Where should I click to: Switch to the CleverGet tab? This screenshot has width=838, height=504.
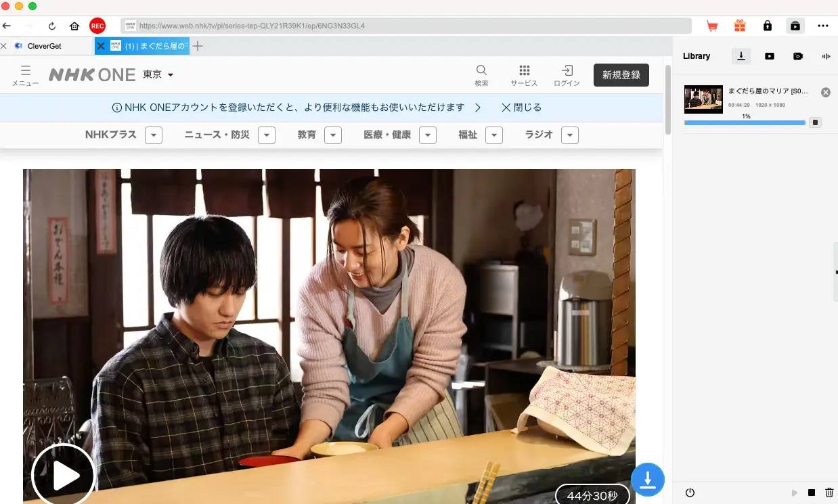45,46
